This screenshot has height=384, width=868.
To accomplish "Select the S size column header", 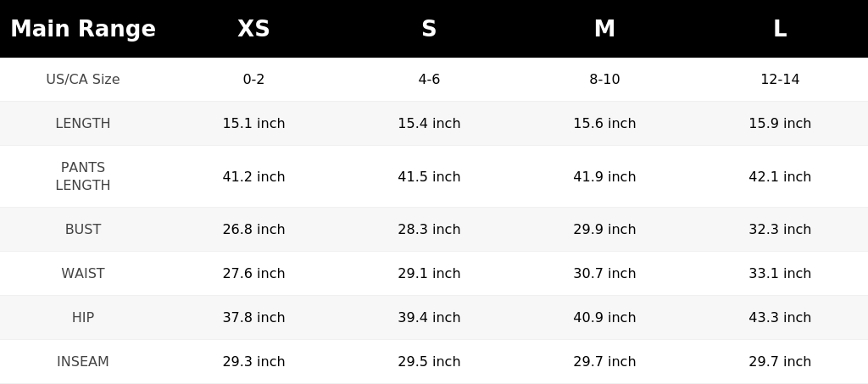I will [x=429, y=29].
